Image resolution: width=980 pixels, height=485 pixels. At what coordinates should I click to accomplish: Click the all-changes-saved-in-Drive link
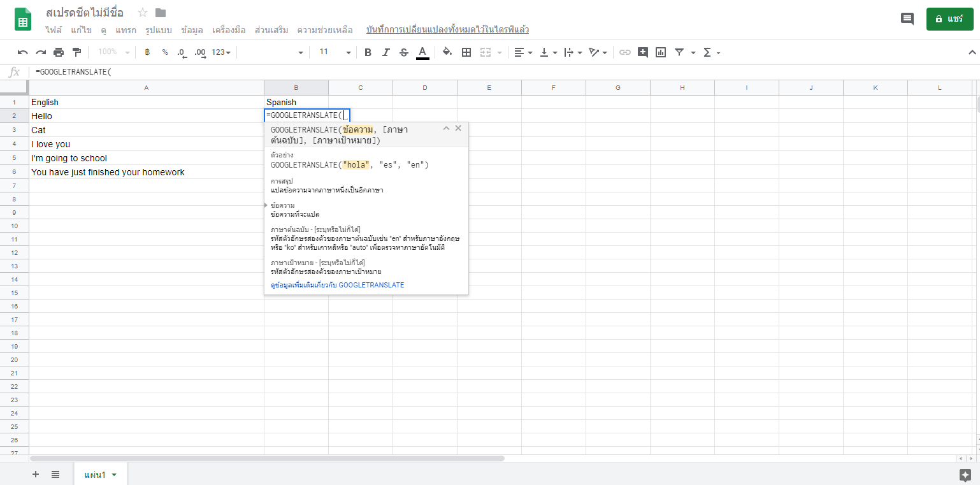(x=447, y=30)
